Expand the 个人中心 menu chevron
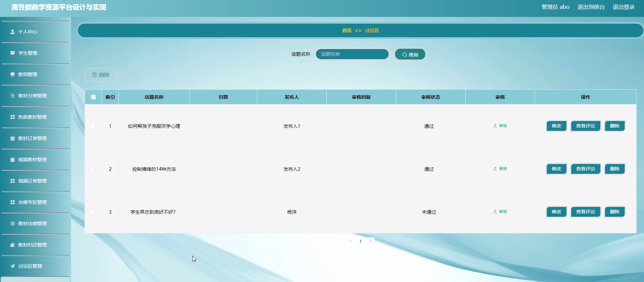The image size is (644, 282). (64, 32)
